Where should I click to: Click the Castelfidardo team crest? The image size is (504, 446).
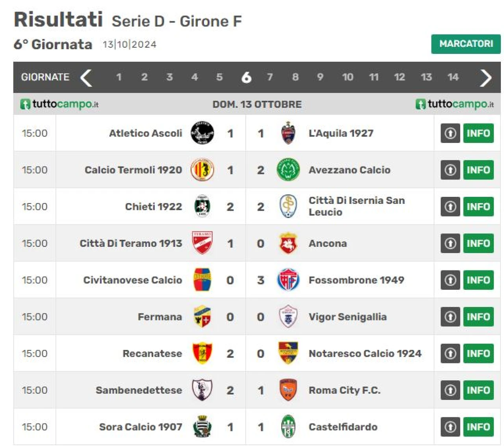click(288, 426)
